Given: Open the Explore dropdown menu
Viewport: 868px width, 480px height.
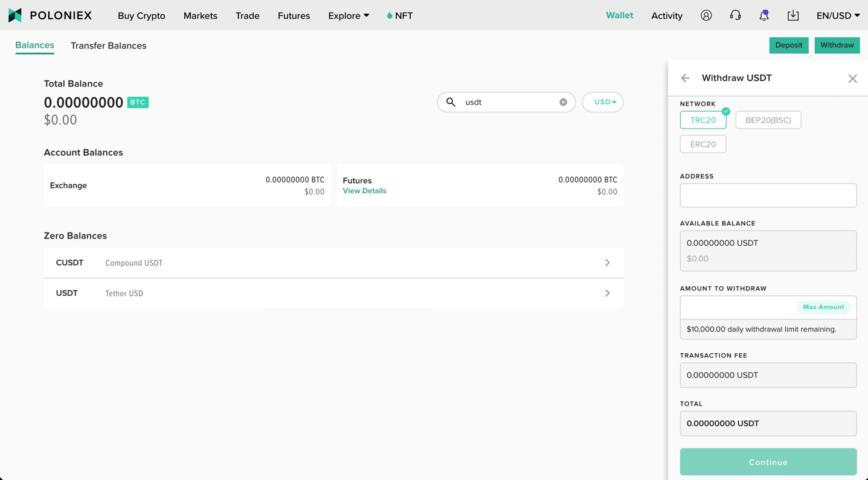Looking at the screenshot, I should (x=349, y=16).
